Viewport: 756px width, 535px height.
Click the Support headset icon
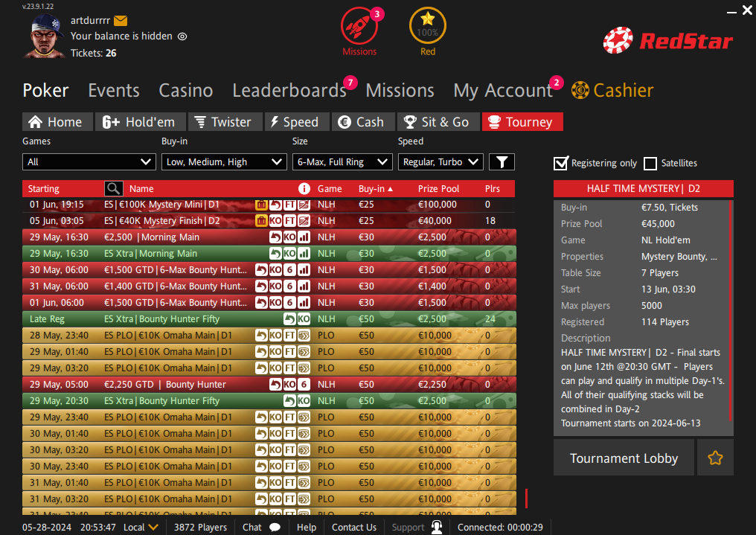pos(437,527)
